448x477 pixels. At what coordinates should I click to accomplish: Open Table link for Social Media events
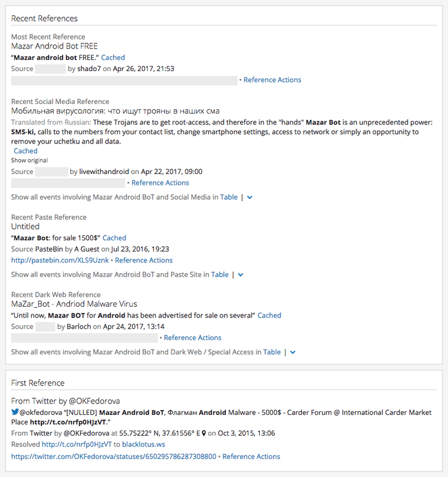tap(229, 197)
